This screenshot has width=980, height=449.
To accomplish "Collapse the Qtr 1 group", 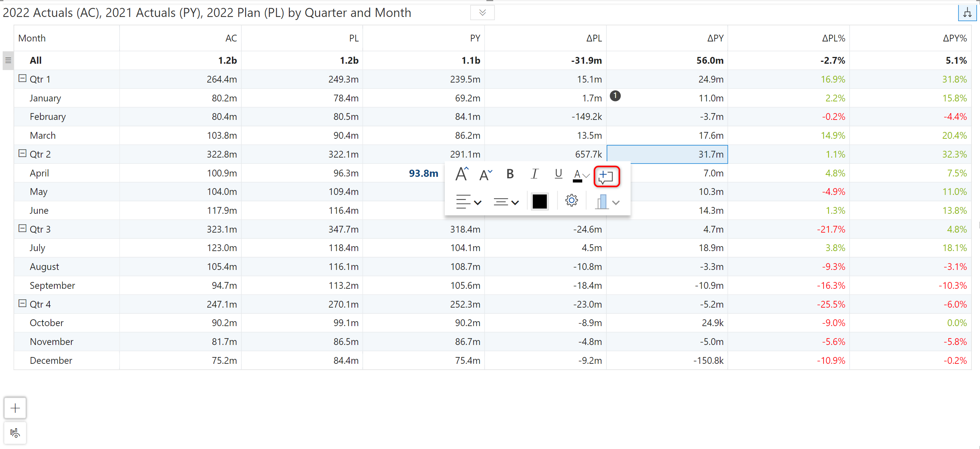I will (x=23, y=78).
